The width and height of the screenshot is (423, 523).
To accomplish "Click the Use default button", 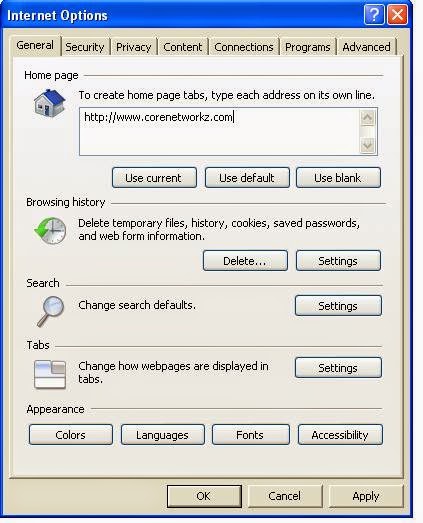I will pos(247,178).
